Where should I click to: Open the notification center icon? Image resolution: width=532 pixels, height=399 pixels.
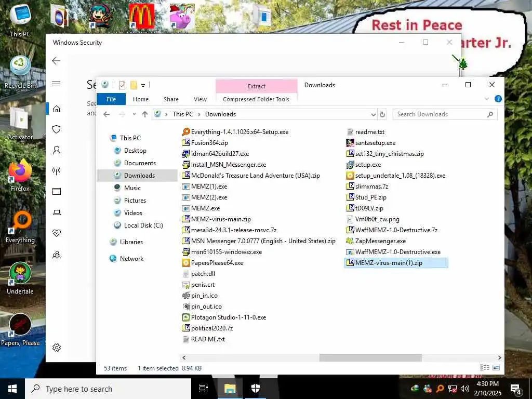coord(516,389)
